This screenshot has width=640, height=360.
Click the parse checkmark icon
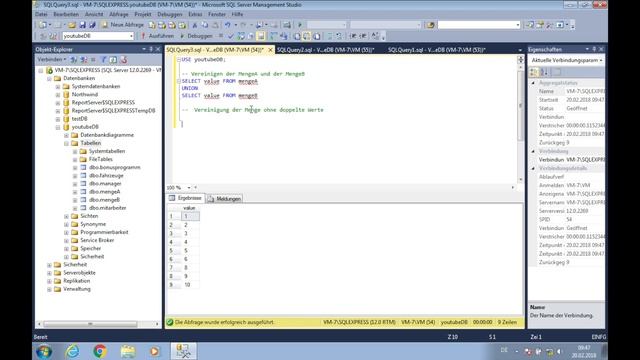[x=231, y=36]
